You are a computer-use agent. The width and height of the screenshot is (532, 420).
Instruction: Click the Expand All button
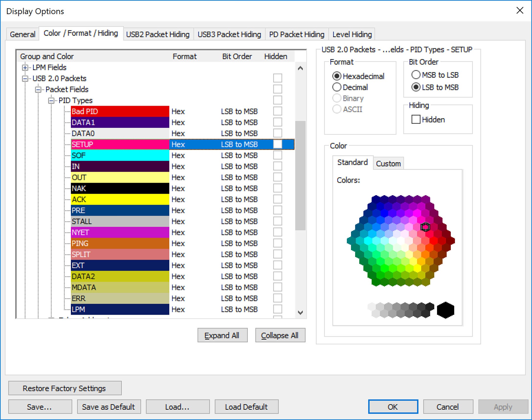tap(222, 335)
